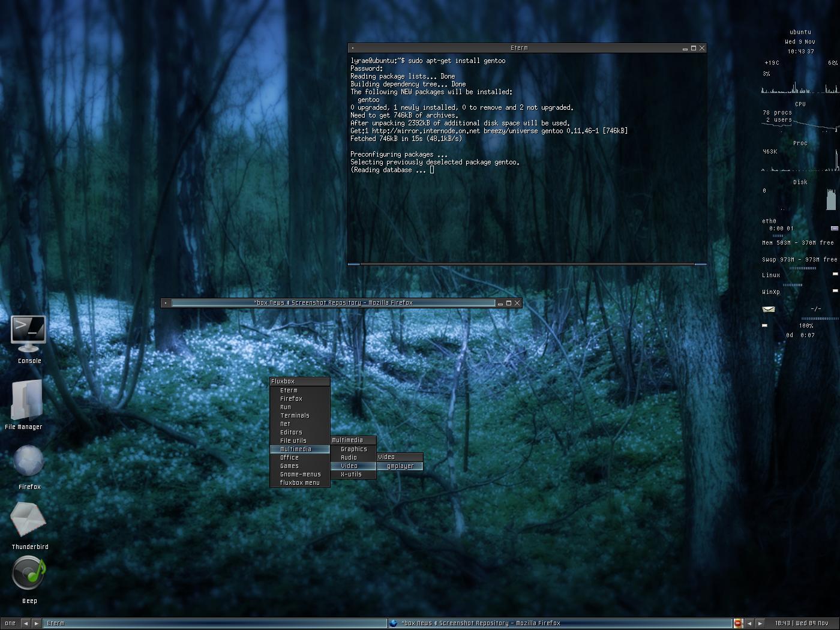Launch Firefox from the desktop globe icon
The image size is (840, 630).
(29, 461)
